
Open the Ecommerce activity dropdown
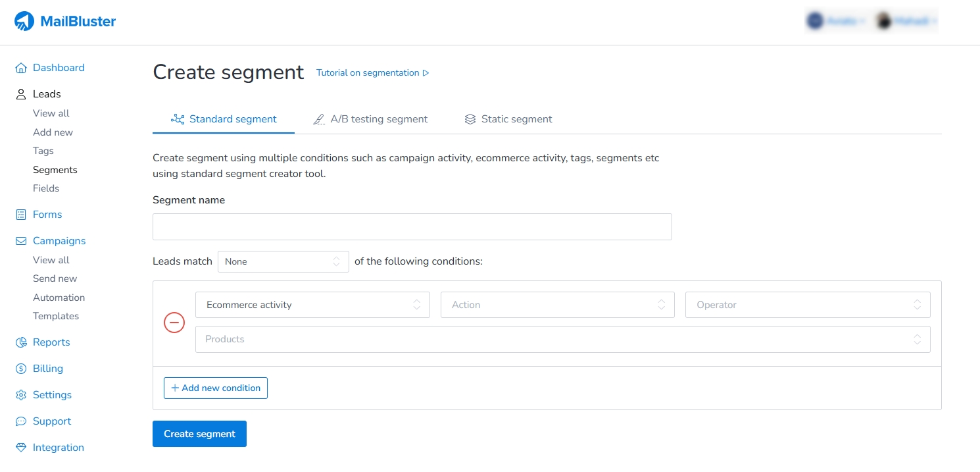pos(312,305)
